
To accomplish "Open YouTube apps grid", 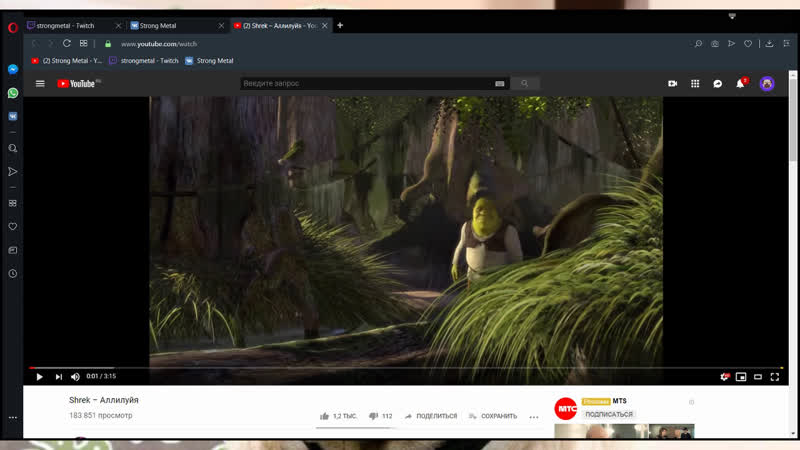I will [695, 84].
